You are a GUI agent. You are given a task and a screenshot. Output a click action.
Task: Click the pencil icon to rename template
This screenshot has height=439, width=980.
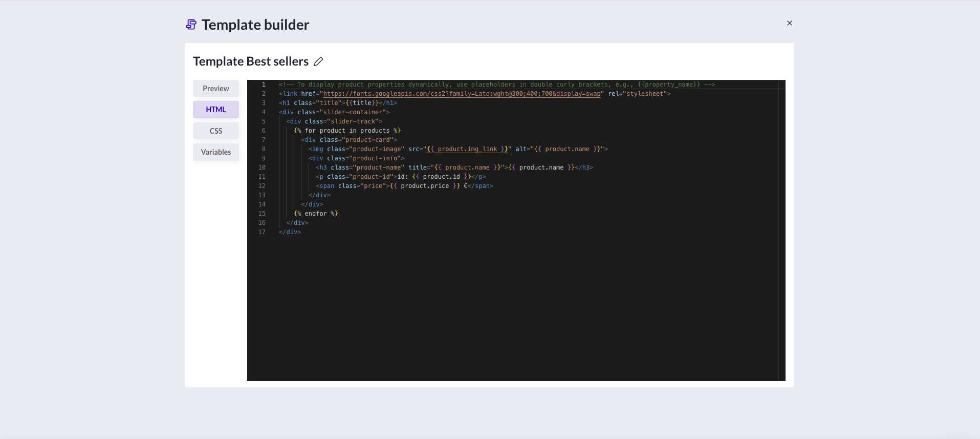pos(318,61)
